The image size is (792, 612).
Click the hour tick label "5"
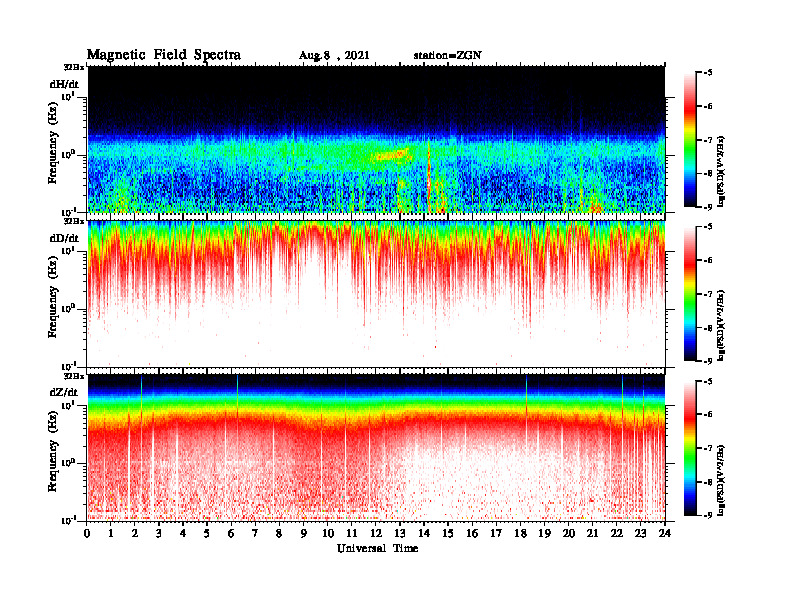click(207, 533)
